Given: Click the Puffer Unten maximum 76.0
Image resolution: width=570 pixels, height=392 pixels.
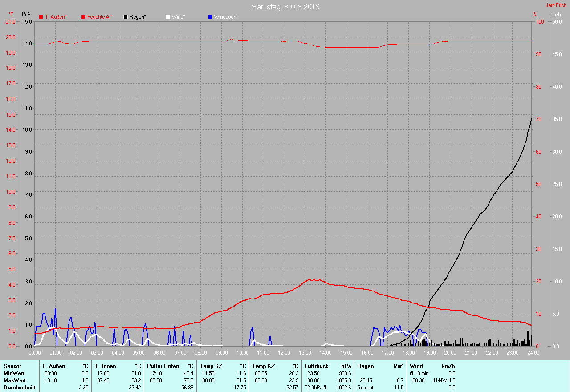Looking at the screenshot, I should coord(189,380).
